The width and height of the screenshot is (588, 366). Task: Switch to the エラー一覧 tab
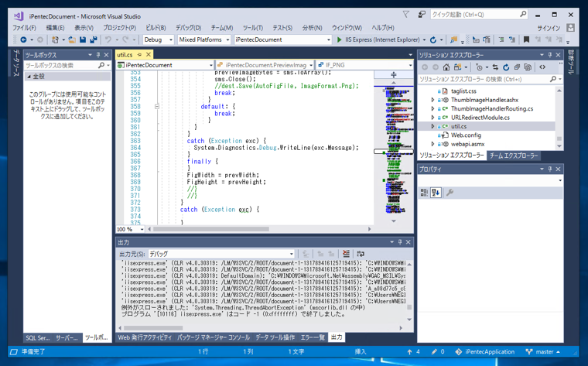point(313,337)
